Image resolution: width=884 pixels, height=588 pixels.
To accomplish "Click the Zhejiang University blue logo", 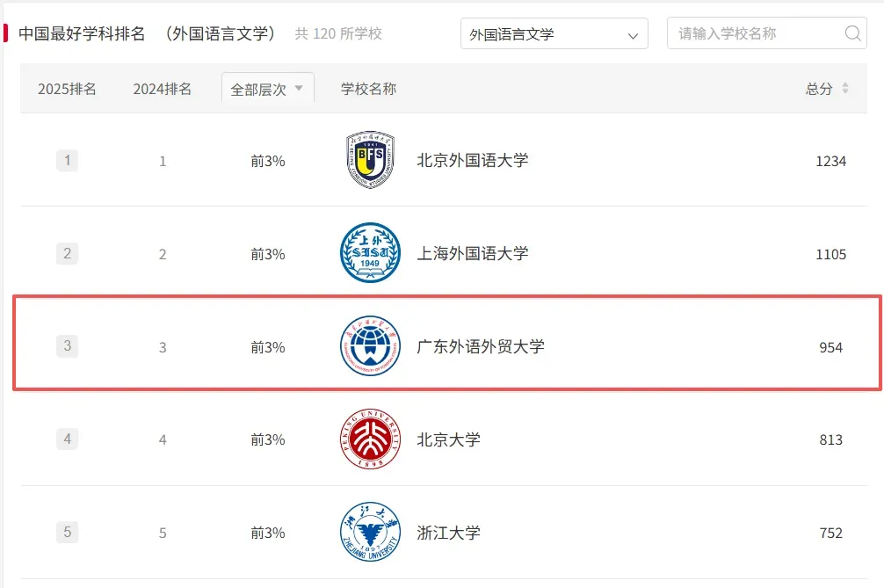I will click(370, 532).
